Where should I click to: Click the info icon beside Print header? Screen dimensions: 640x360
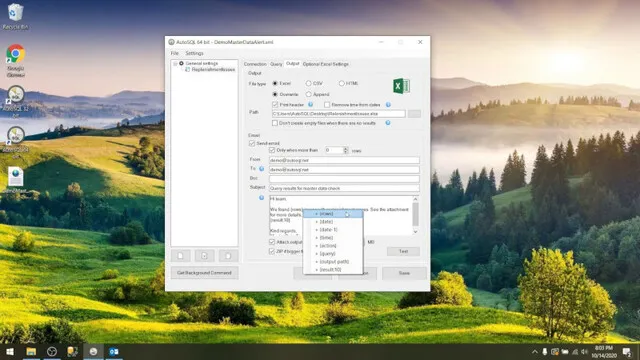[311, 104]
